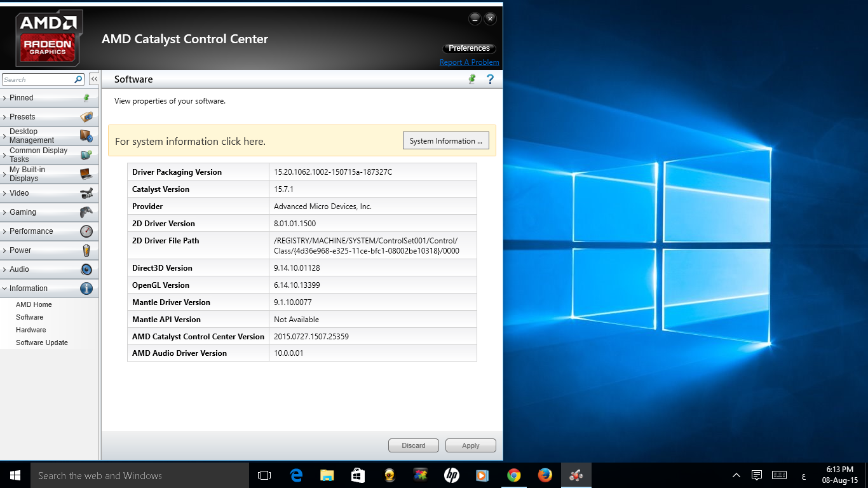This screenshot has height=488, width=868.
Task: Click the Driver Packaging Version value
Action: pyautogui.click(x=333, y=172)
